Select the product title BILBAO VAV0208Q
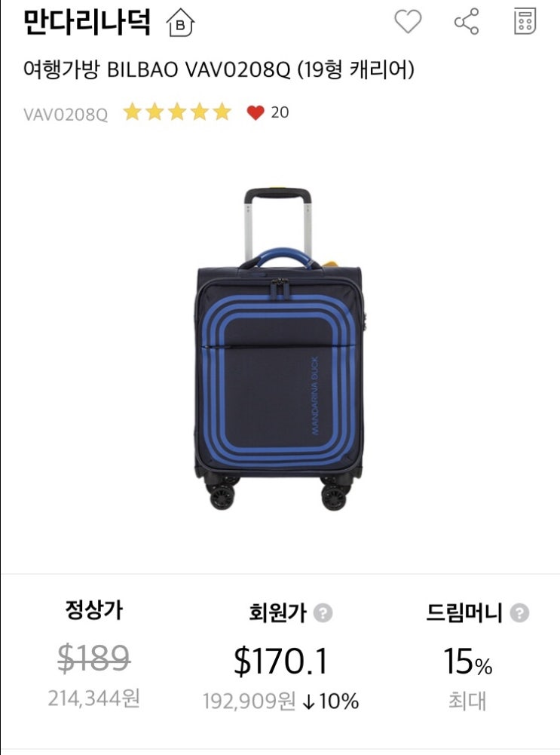The image size is (560, 755). (x=219, y=70)
